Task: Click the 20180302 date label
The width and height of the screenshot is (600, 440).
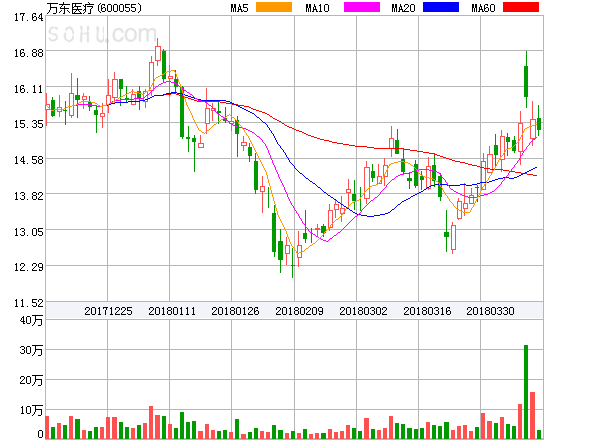Action: (363, 311)
